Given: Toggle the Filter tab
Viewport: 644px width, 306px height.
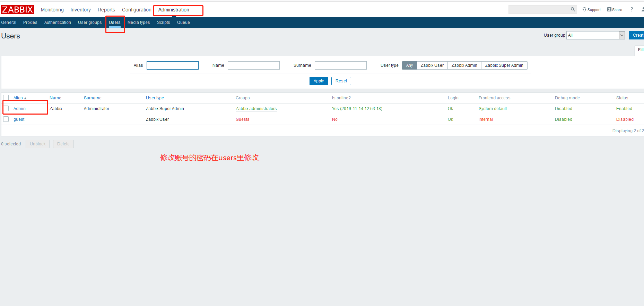Looking at the screenshot, I should tap(640, 50).
